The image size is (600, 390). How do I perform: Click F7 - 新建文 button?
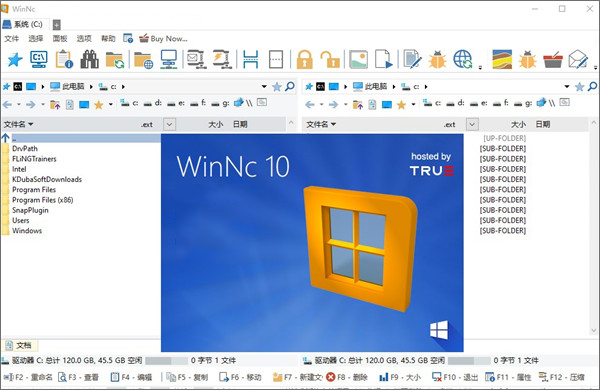(x=297, y=377)
